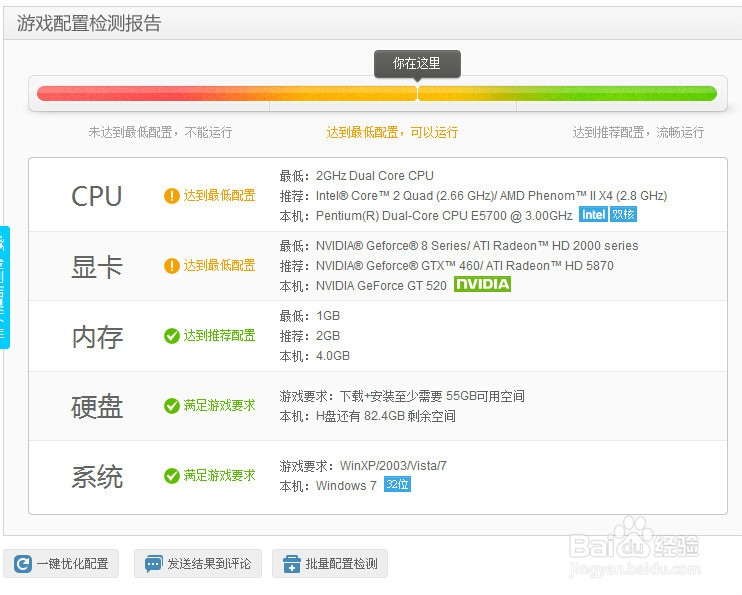Click 达到最低配置，可以运行 label
This screenshot has width=742, height=595.
pyautogui.click(x=392, y=132)
